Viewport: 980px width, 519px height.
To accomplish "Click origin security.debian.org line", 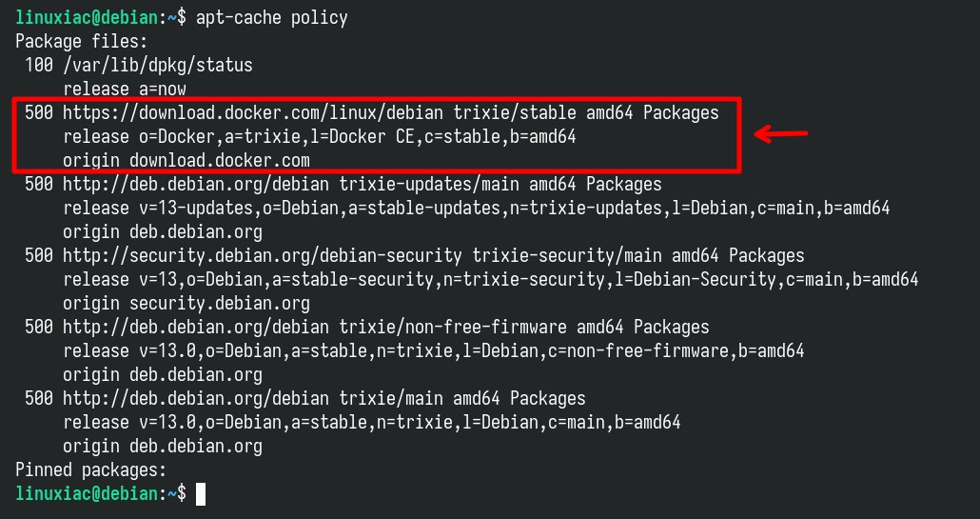I will coord(186,304).
